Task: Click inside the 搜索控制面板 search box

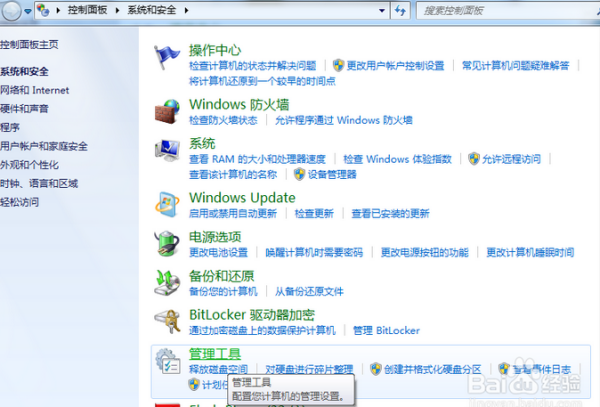Action: click(507, 11)
